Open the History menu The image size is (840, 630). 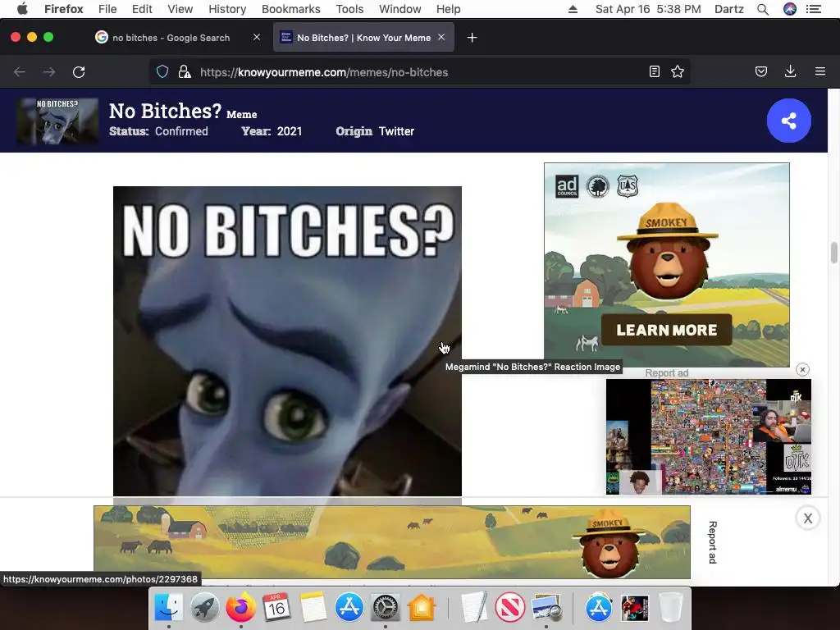[227, 9]
